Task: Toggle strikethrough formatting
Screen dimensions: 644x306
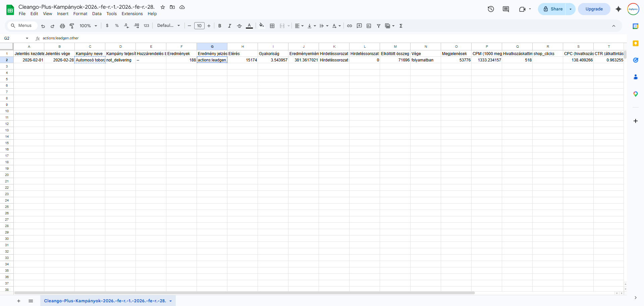Action: tap(239, 26)
